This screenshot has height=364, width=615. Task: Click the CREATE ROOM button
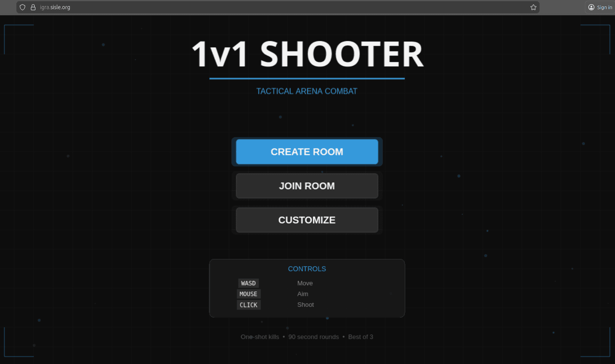tap(307, 152)
